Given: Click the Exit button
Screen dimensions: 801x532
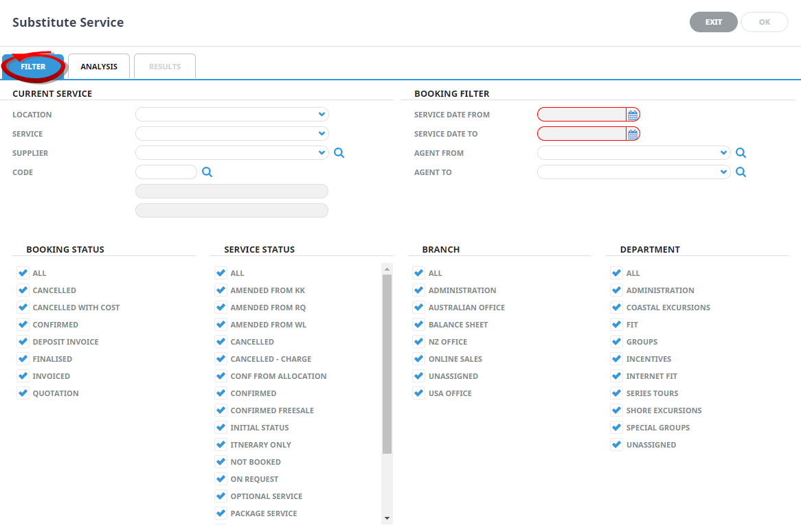Looking at the screenshot, I should [x=713, y=22].
